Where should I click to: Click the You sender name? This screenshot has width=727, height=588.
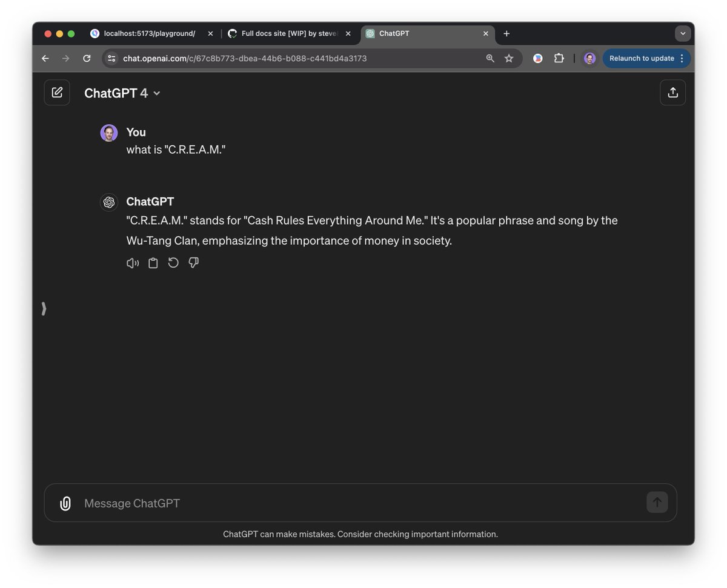136,132
